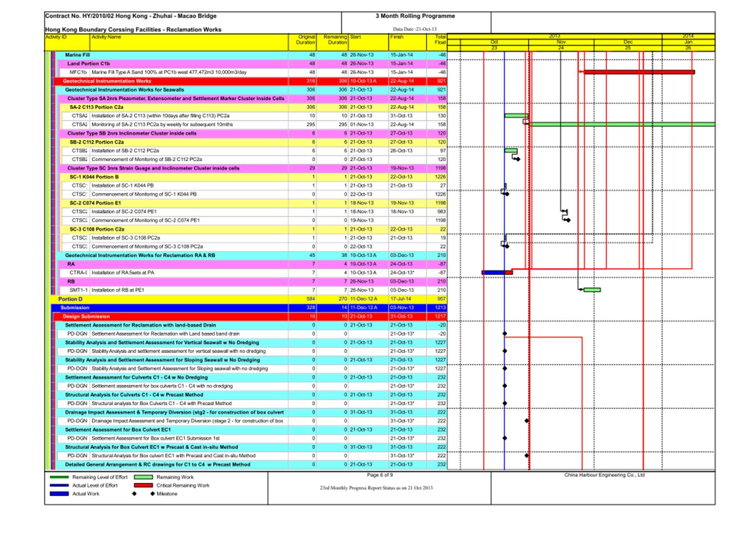Click the "Finish" column header

coord(408,42)
